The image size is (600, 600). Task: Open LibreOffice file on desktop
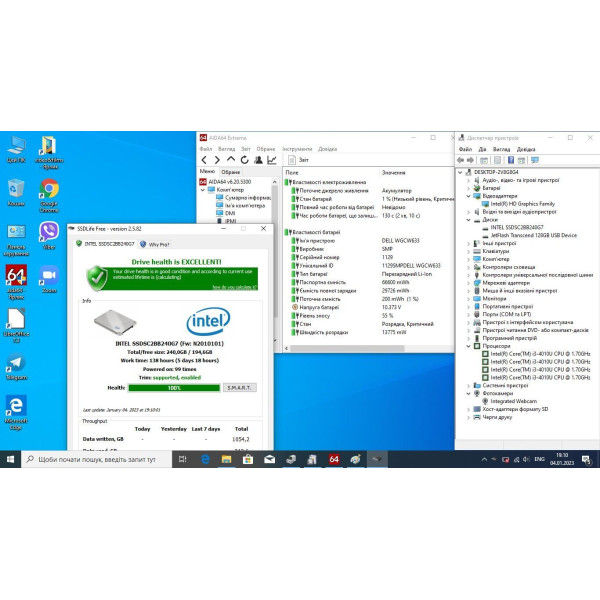click(16, 325)
